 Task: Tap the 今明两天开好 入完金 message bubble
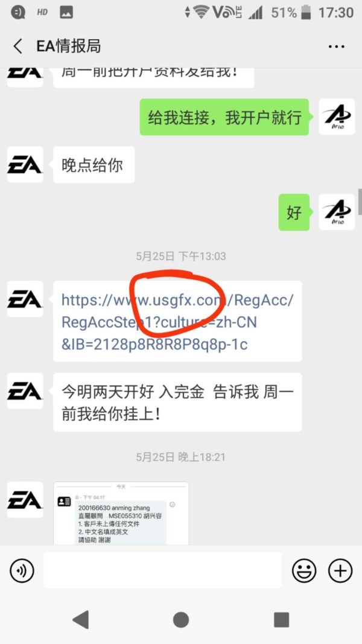[x=177, y=403]
